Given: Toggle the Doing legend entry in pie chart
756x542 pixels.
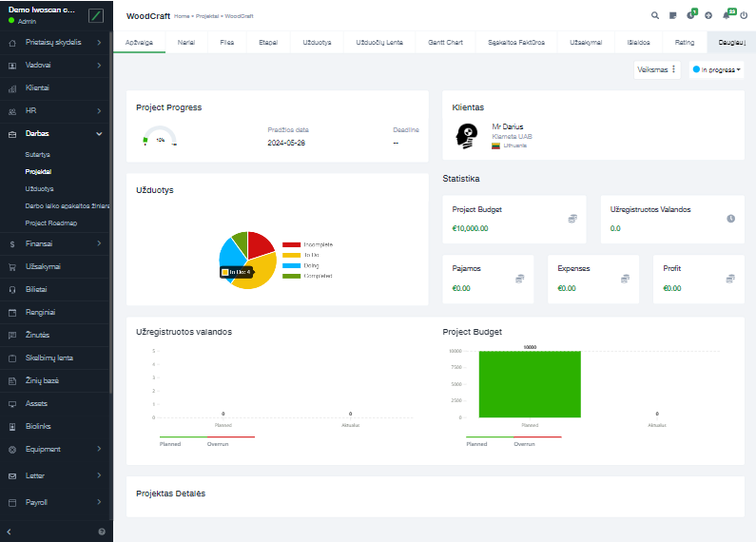Looking at the screenshot, I should tap(305, 265).
